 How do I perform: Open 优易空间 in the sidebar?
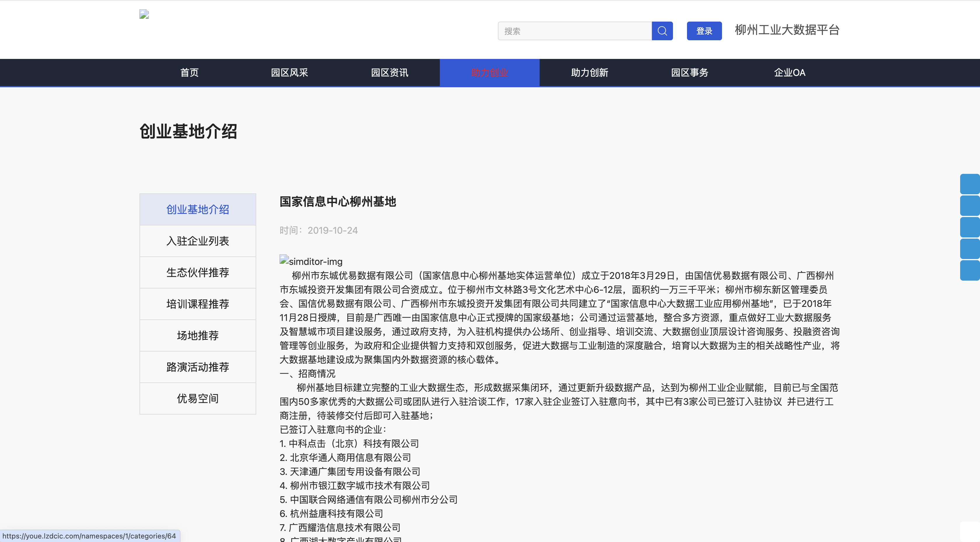(x=198, y=398)
